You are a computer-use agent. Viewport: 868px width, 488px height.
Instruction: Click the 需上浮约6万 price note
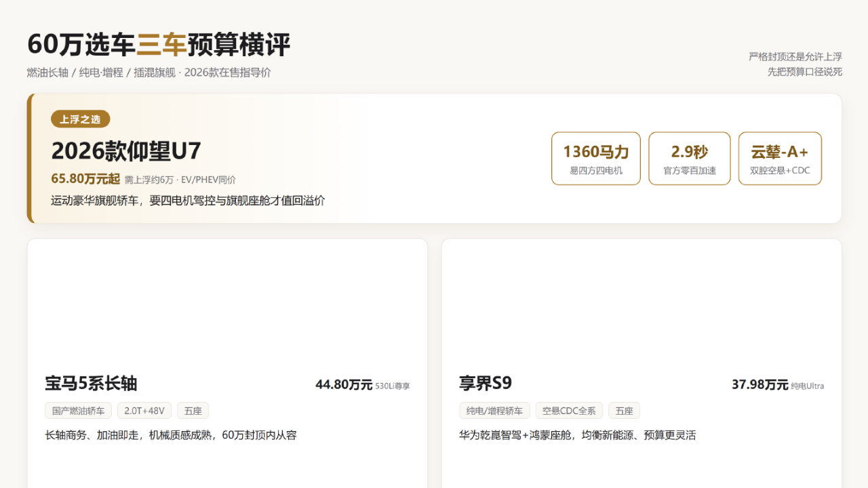[x=180, y=180]
